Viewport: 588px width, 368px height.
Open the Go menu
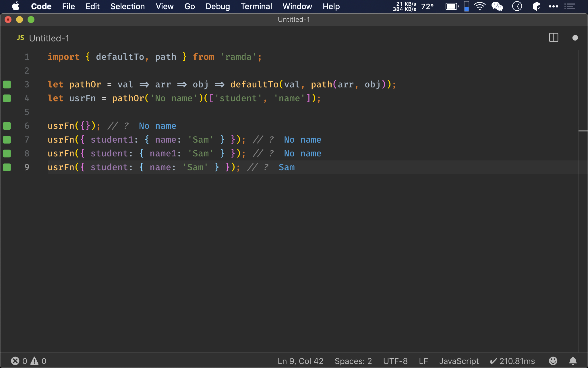(189, 6)
